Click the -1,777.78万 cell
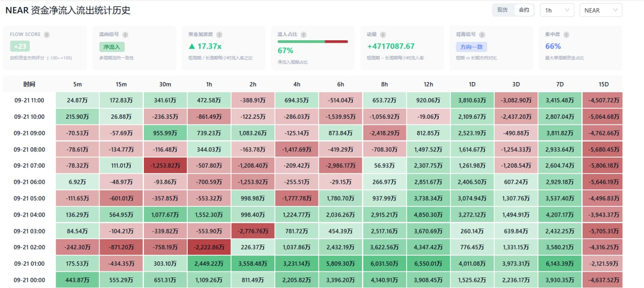The width and height of the screenshot is (644, 288). [297, 198]
